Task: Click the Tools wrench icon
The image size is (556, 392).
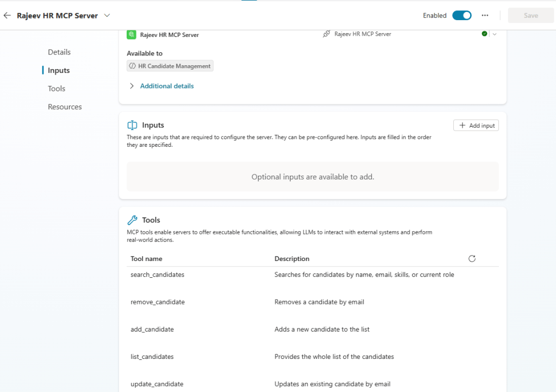Action: click(132, 220)
